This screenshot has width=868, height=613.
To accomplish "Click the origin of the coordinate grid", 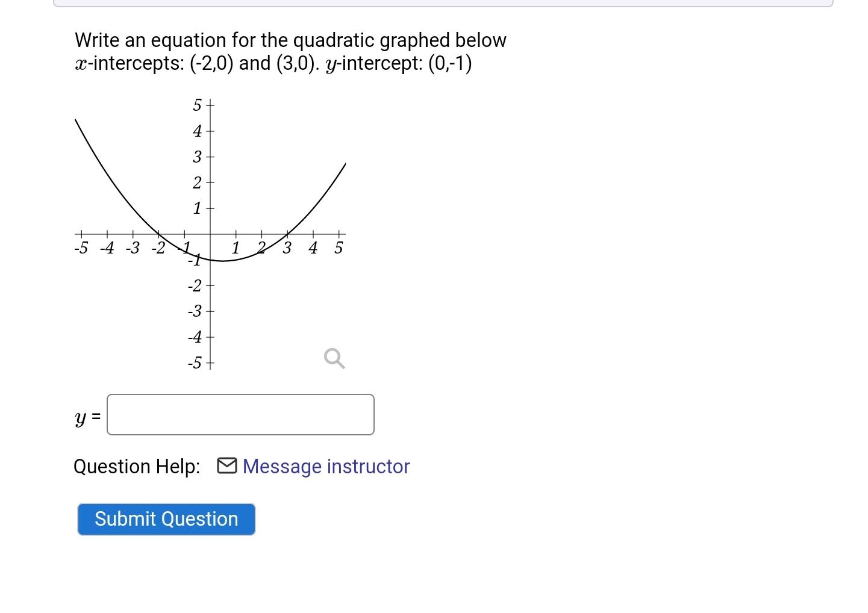I will pyautogui.click(x=210, y=234).
